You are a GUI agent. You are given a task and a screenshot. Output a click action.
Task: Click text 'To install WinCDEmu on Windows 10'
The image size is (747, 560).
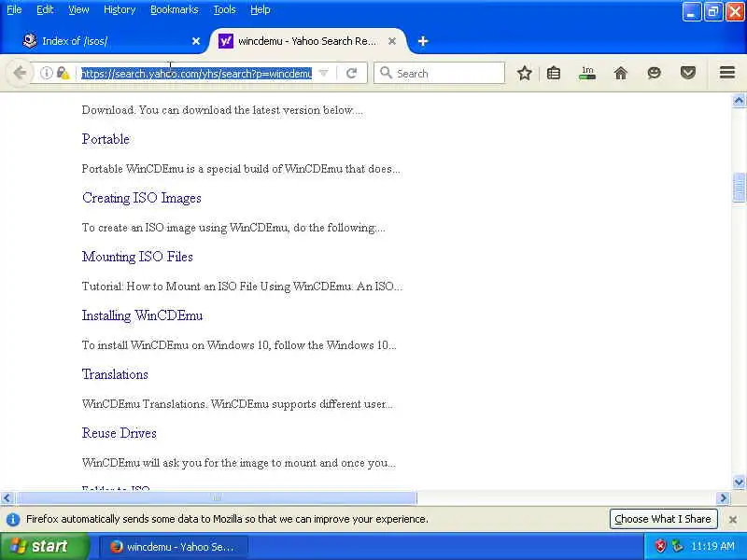coord(176,345)
